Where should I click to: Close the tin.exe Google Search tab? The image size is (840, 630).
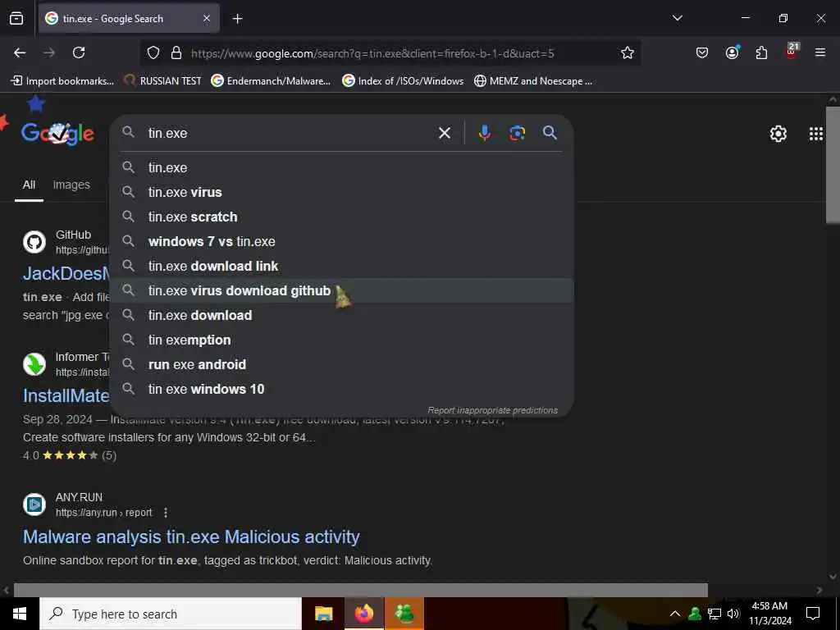pos(207,18)
